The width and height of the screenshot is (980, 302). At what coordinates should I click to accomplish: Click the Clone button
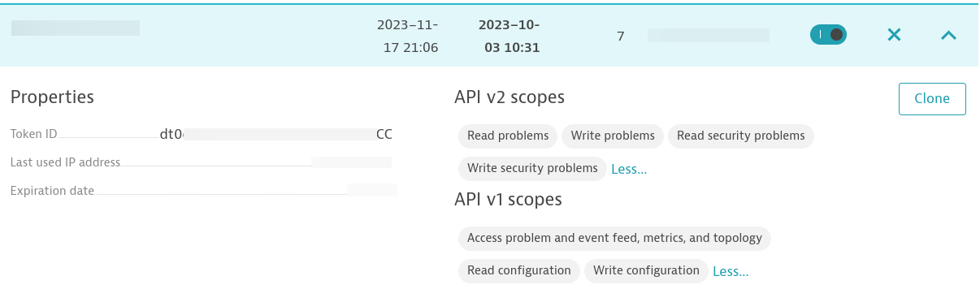tap(932, 98)
